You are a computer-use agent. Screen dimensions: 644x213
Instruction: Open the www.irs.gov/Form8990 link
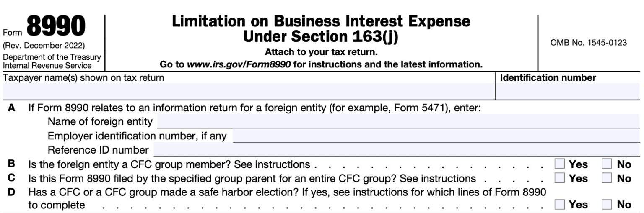[239, 65]
